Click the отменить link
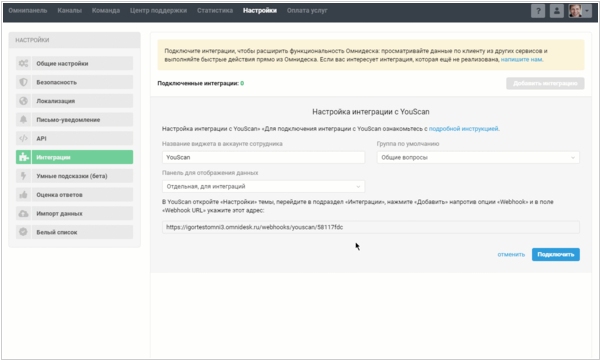 pyautogui.click(x=511, y=254)
